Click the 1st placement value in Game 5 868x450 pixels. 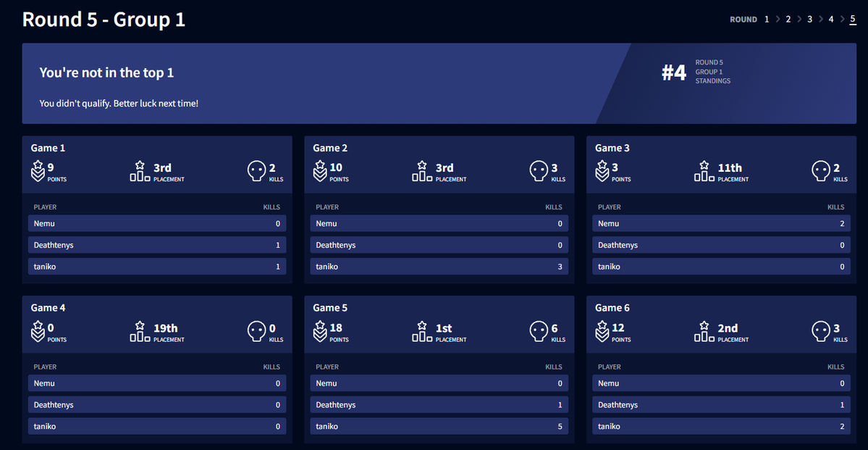pyautogui.click(x=444, y=328)
